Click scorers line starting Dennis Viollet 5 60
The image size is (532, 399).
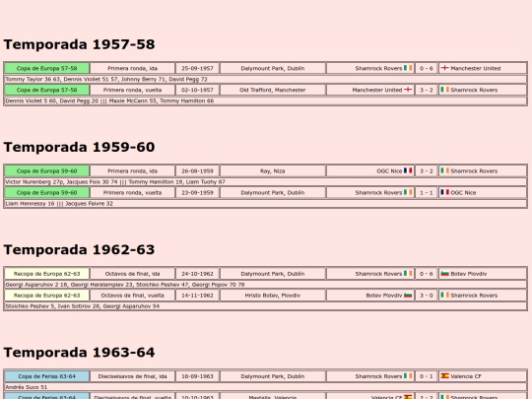click(265, 100)
